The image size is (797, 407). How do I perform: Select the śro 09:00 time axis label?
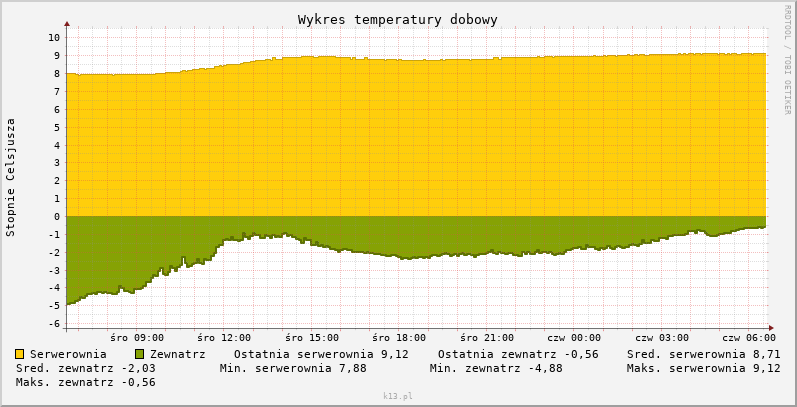pyautogui.click(x=137, y=338)
